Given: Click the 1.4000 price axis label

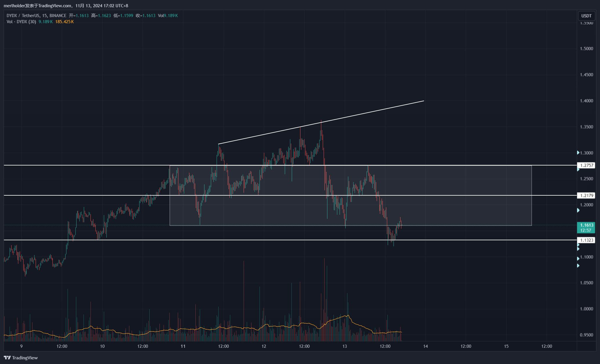Looking at the screenshot, I should click(x=586, y=101).
